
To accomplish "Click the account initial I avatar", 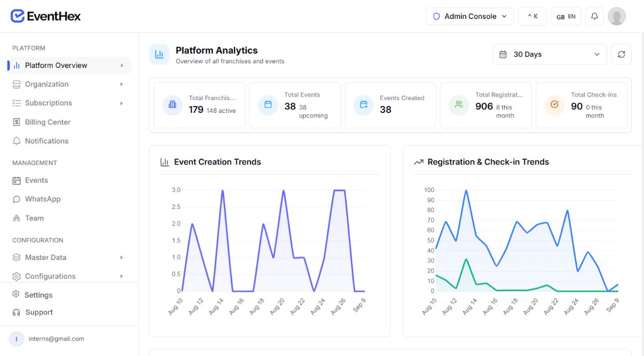I will (x=16, y=339).
